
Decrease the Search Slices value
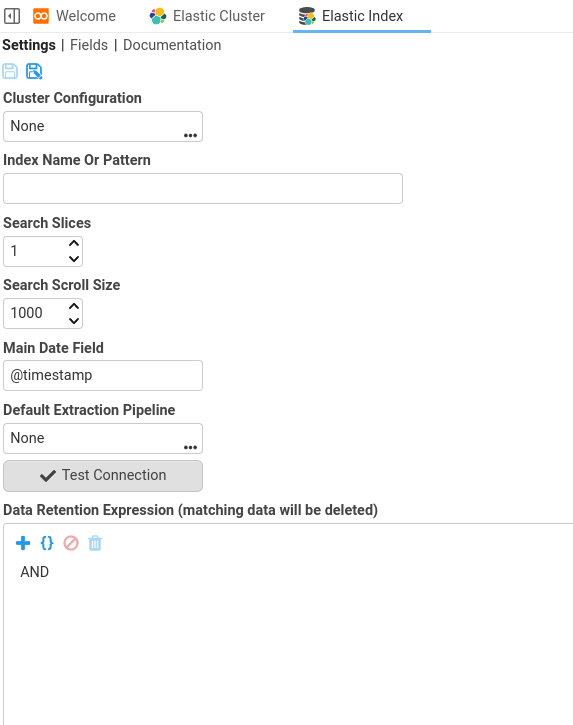74,259
